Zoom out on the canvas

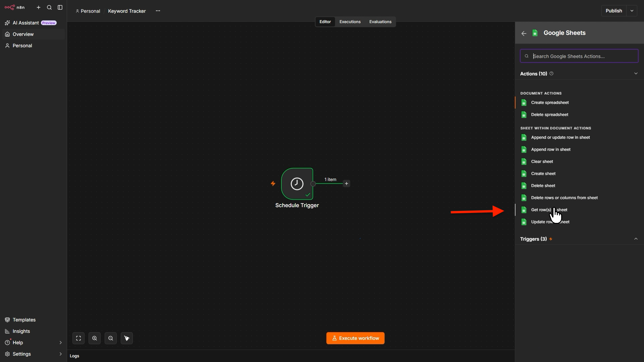click(111, 338)
